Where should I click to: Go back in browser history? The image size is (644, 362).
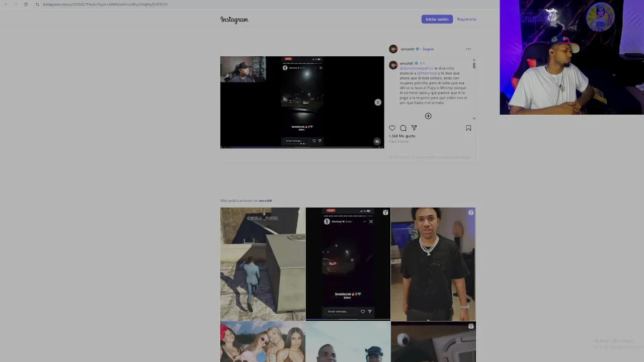pos(6,4)
